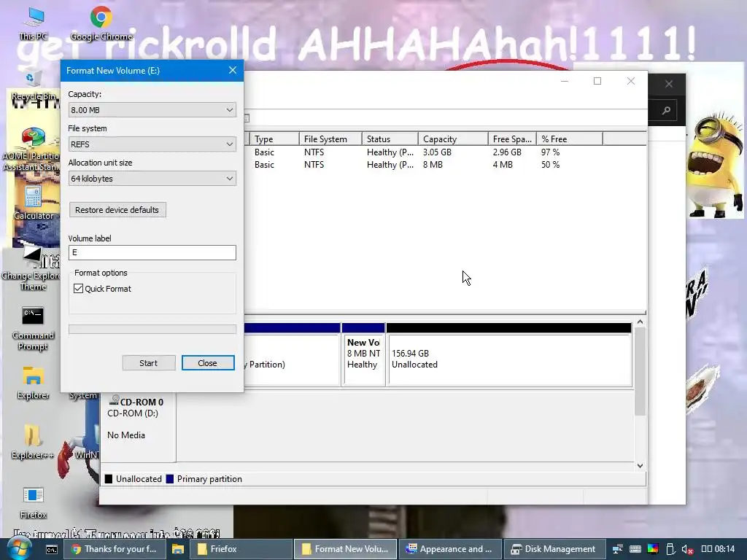Select the volume row with 8 MB capacity
Screen dimensions: 747x560
click(x=446, y=165)
